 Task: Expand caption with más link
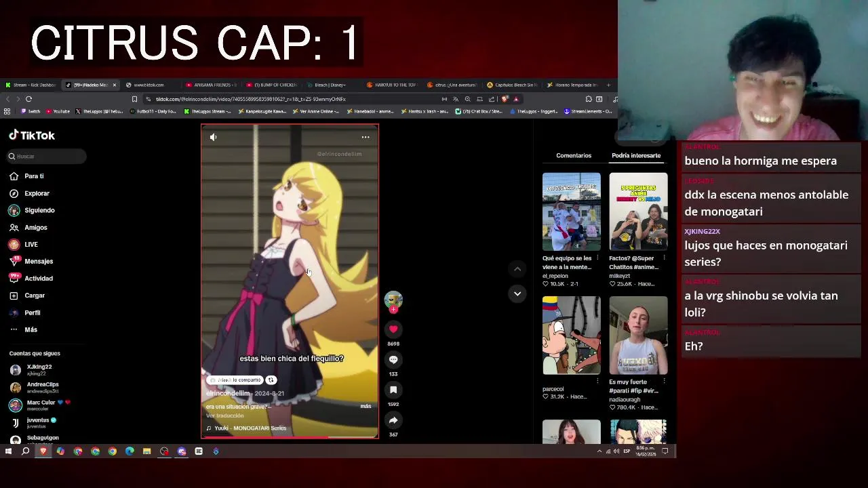tap(366, 406)
